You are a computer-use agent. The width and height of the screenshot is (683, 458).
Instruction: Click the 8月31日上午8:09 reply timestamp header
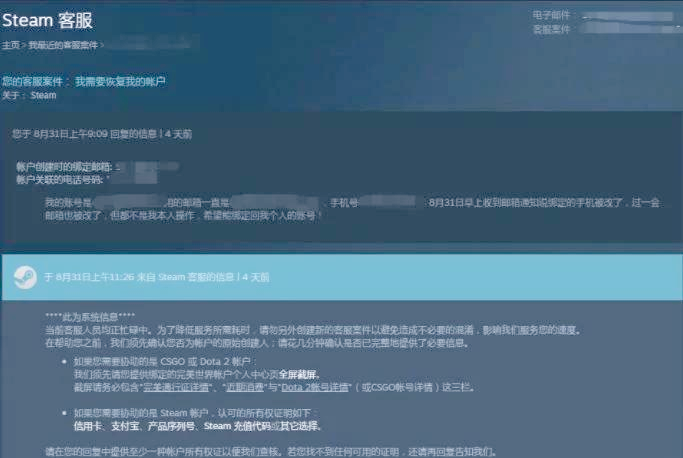102,134
